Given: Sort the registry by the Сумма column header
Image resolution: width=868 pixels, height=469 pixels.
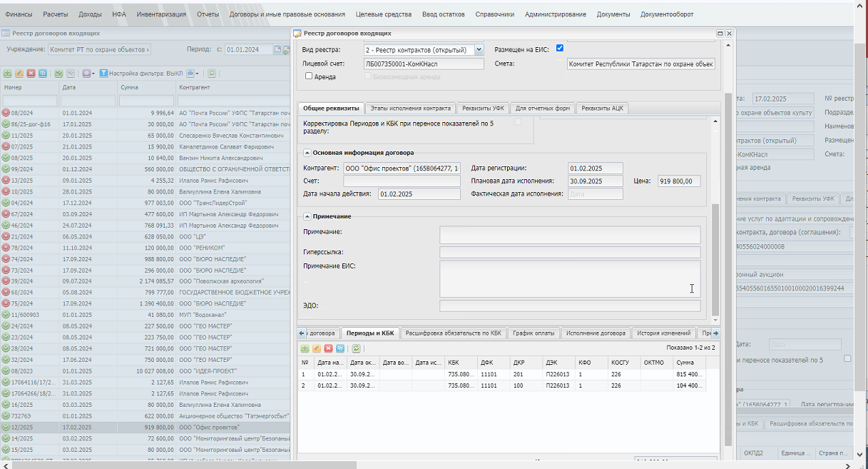Looking at the screenshot, I should [x=147, y=87].
